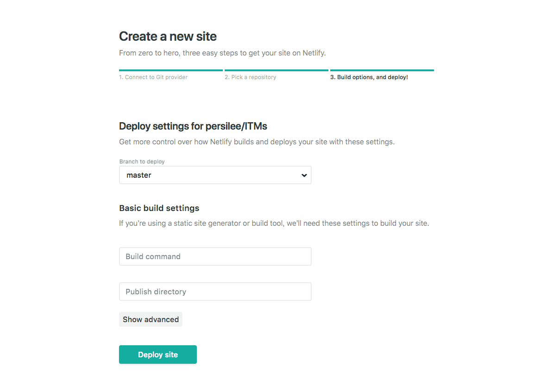Click the dropdown chevron arrow beside master
Screen dimensions: 553x392
pos(304,175)
